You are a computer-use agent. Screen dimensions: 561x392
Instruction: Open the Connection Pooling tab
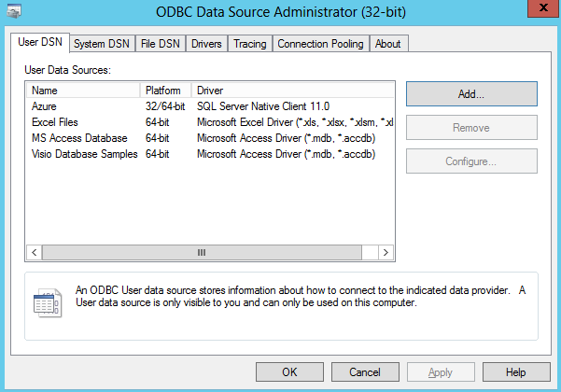tap(320, 44)
